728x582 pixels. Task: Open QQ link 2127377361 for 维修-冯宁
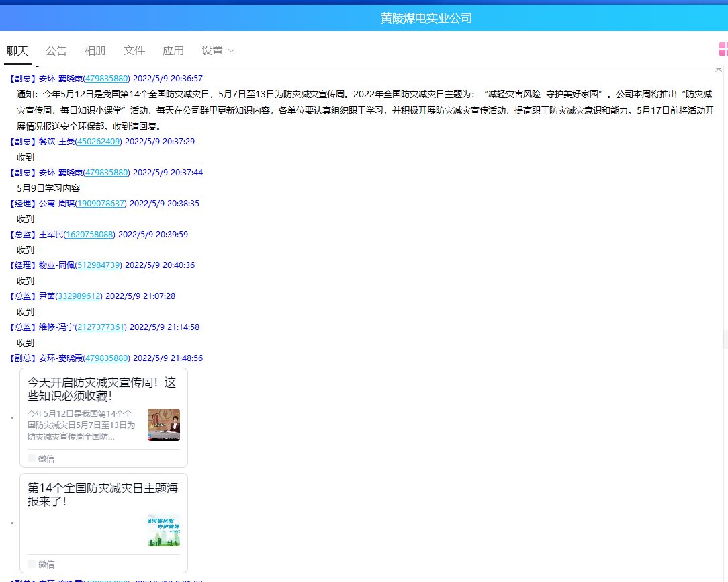[101, 327]
